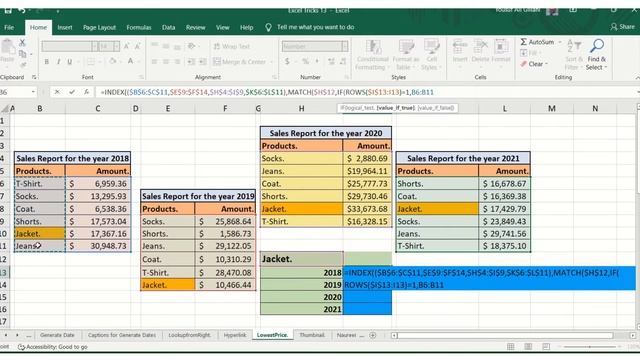Click the Font dialog launcher
This screenshot has width=640, height=360.
141,77
